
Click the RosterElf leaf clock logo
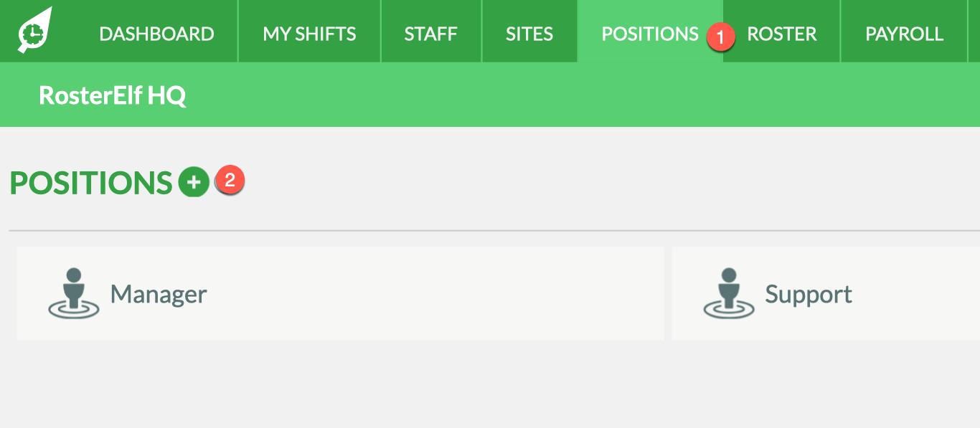[x=34, y=30]
